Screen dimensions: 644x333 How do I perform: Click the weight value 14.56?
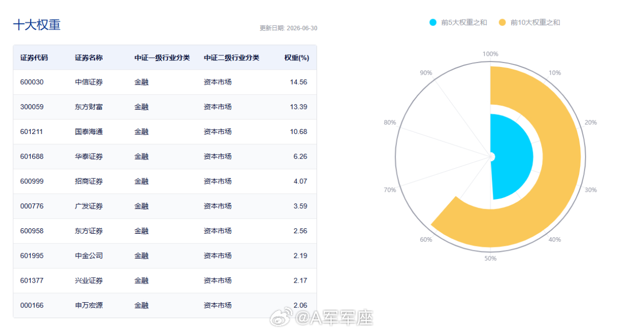pos(298,82)
